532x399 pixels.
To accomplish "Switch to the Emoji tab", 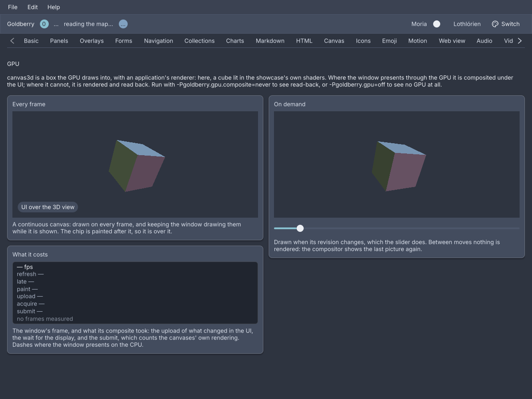I will click(x=389, y=41).
